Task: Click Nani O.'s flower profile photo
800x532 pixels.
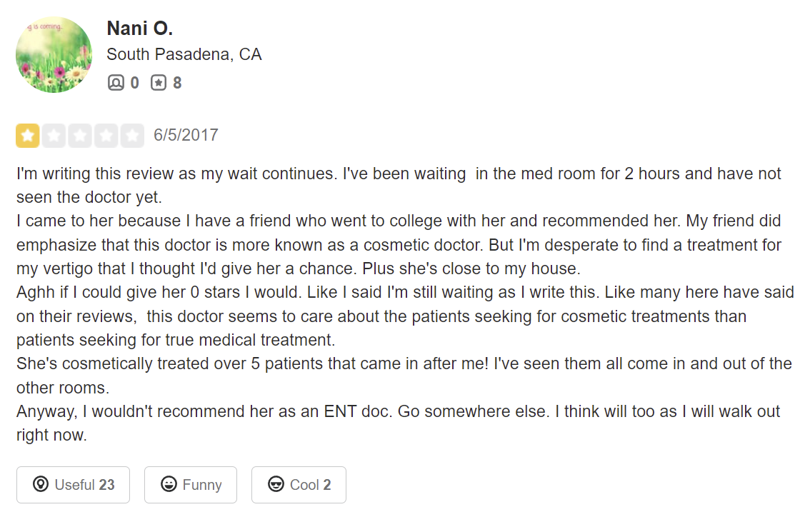Action: point(54,55)
